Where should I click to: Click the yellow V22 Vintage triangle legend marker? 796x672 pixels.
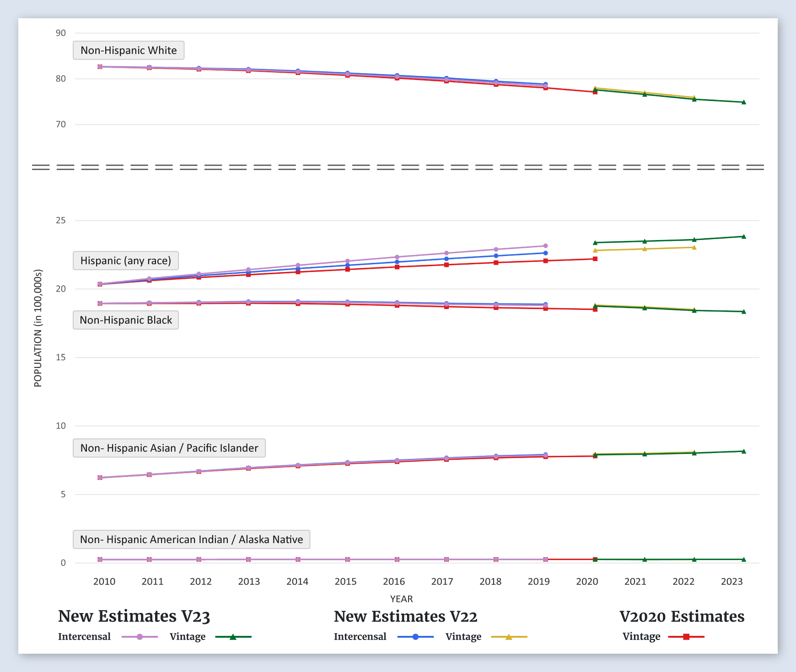509,637
